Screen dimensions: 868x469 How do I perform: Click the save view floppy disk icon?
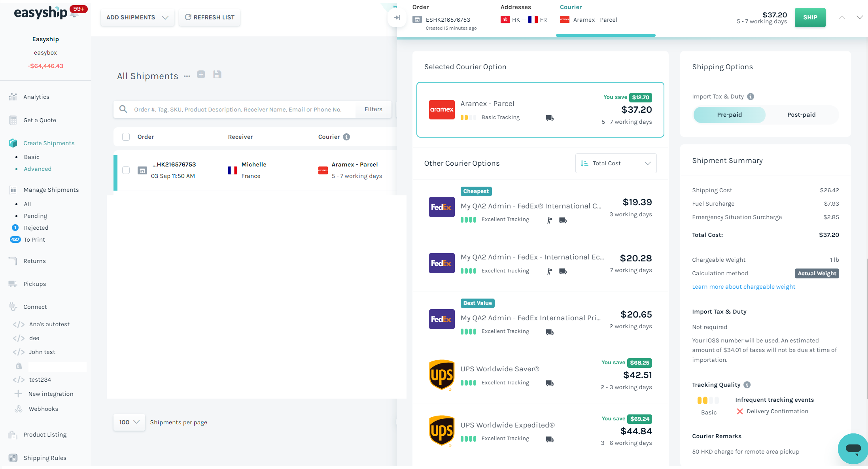pyautogui.click(x=217, y=74)
